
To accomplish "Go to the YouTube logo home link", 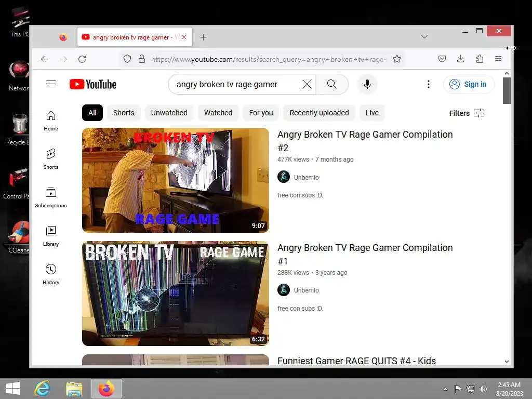I will tap(93, 84).
